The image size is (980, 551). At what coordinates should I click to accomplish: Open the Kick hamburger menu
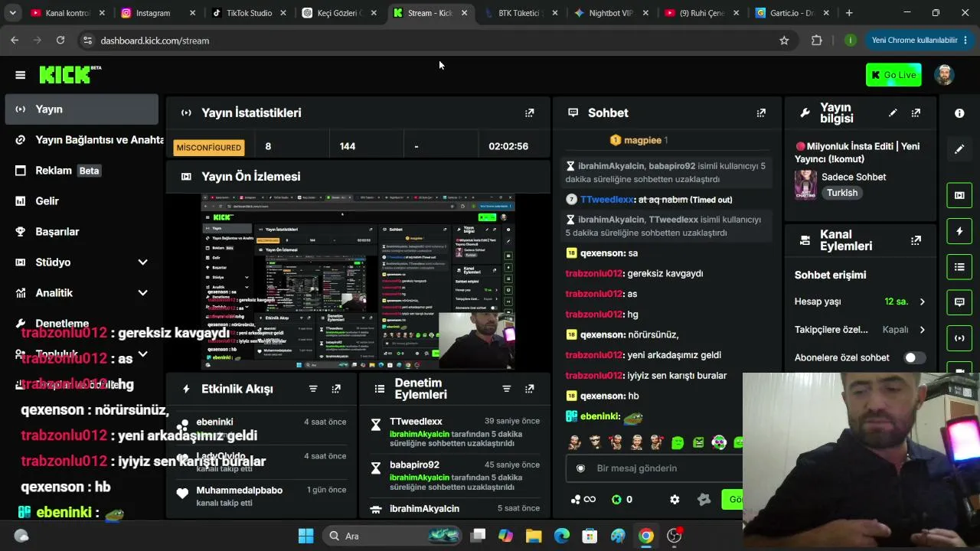21,75
